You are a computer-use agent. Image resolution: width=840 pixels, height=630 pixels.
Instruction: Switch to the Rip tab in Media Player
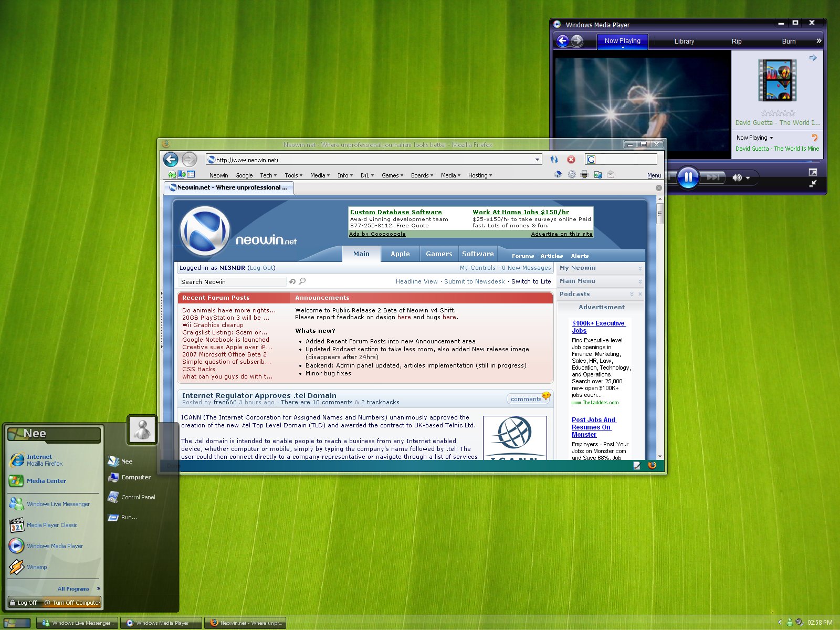(737, 41)
